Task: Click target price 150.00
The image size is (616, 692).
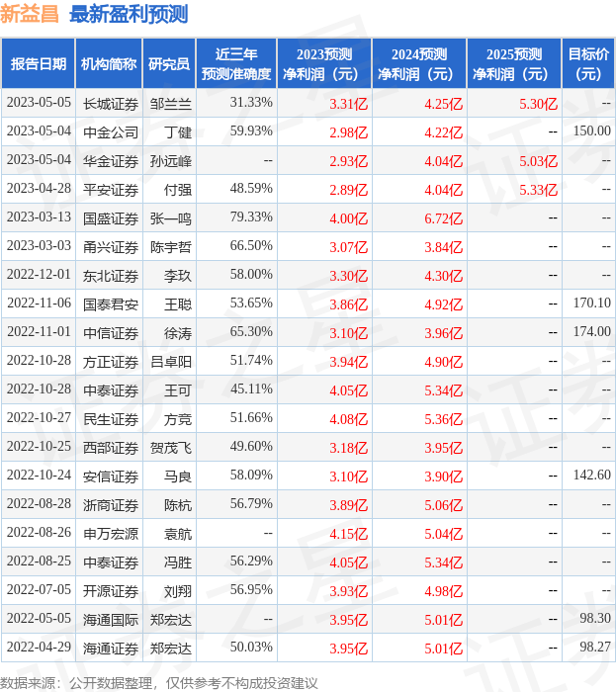Action: click(x=592, y=131)
